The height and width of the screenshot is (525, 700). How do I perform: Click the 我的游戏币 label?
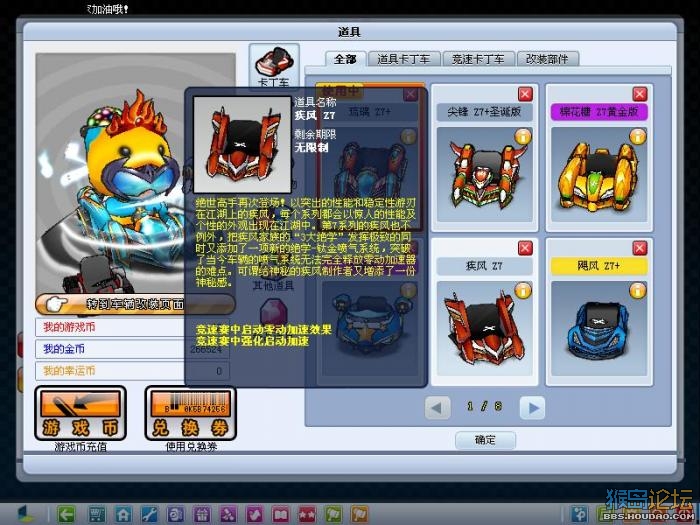pyautogui.click(x=69, y=327)
